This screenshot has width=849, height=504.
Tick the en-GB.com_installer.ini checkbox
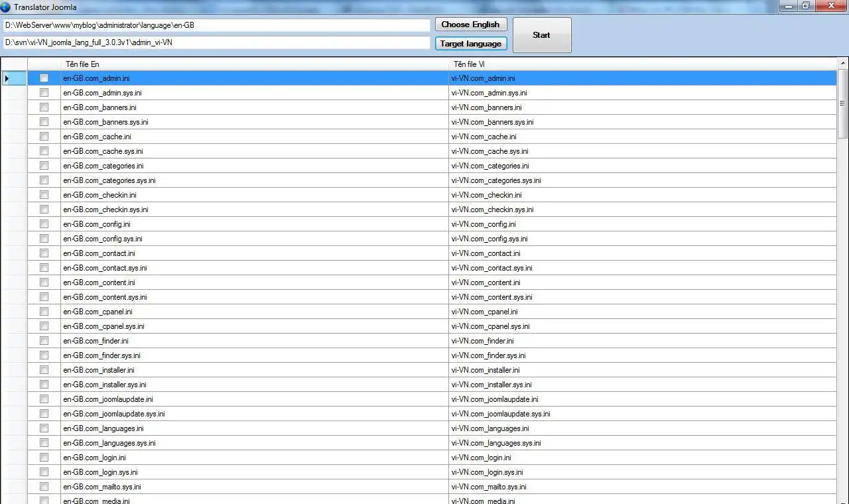point(44,370)
